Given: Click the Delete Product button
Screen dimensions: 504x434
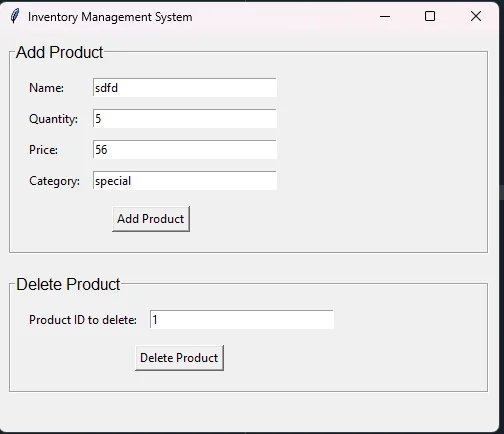Looking at the screenshot, I should [x=179, y=358].
